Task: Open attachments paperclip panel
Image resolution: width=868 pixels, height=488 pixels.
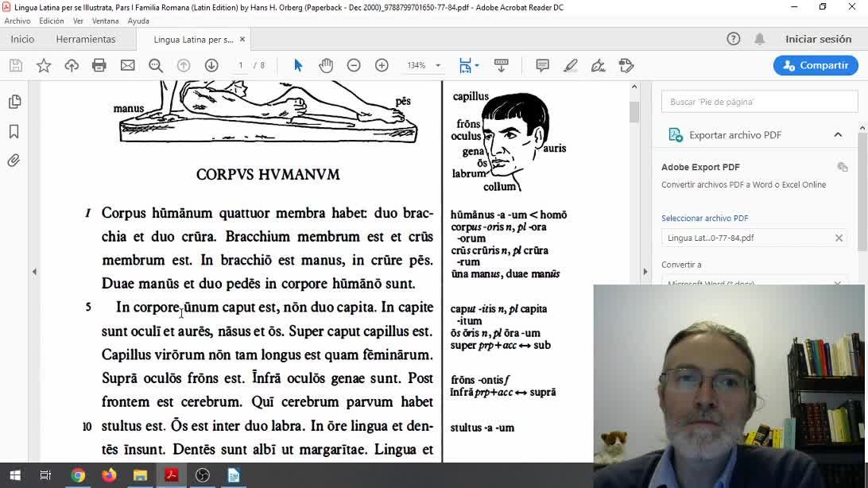Action: click(14, 161)
